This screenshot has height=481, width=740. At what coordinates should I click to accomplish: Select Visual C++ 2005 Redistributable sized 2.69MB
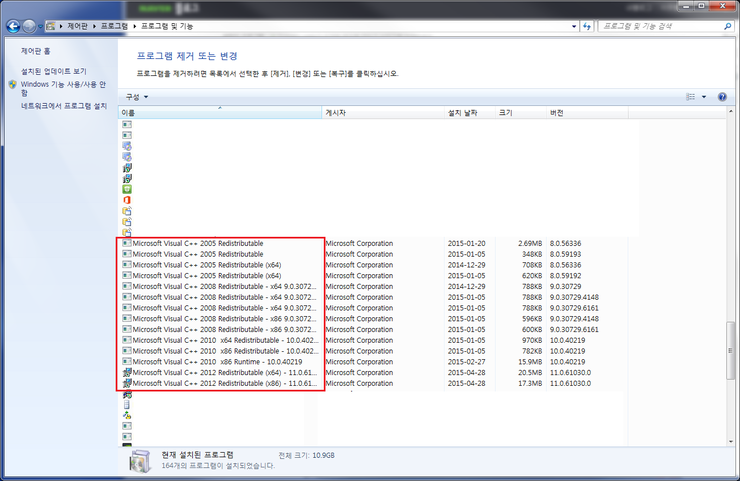coord(373,243)
